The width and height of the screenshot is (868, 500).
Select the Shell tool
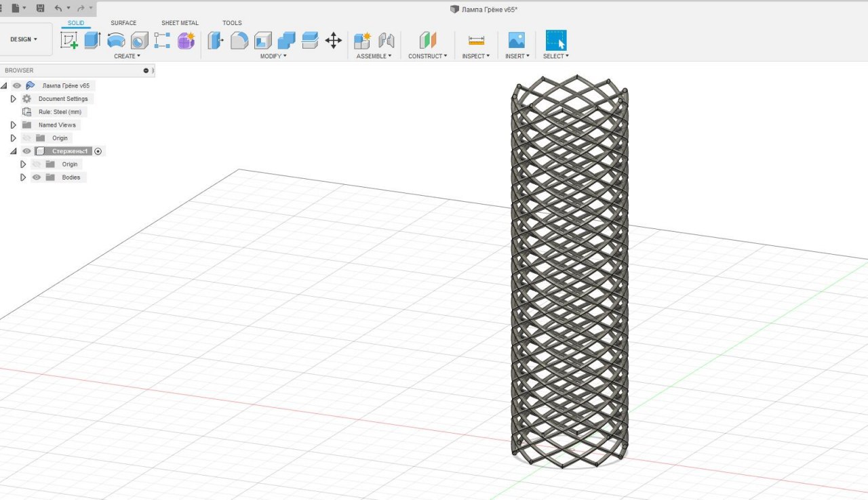263,41
